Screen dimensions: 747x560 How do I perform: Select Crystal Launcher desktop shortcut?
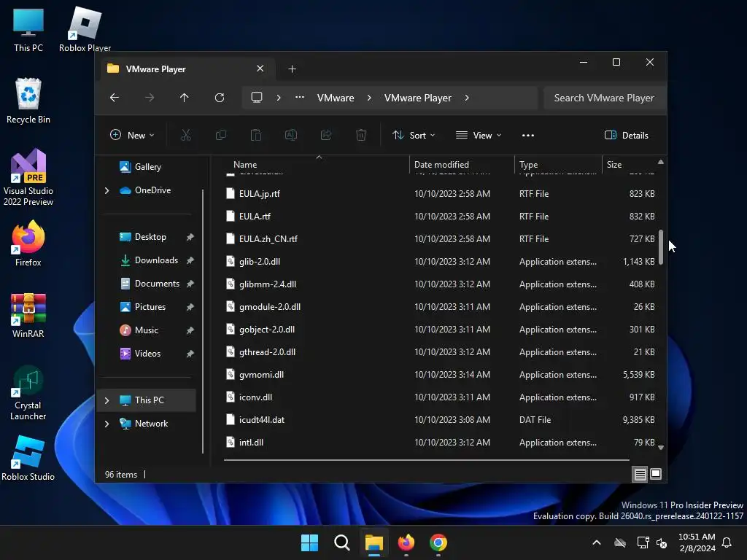(28, 392)
